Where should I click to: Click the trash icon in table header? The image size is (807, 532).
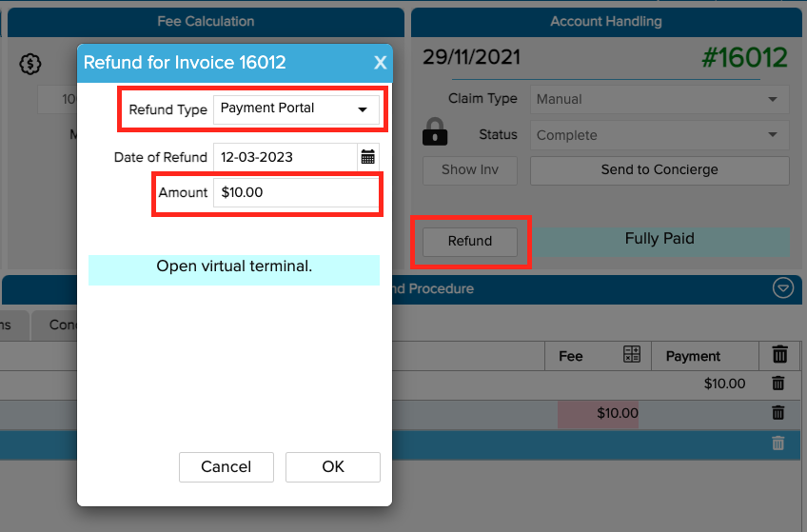779,354
